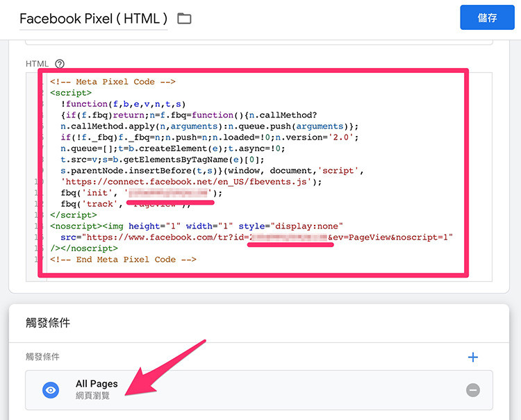521x420 pixels.
Task: Click the fbevents.js URL line in code
Action: coord(191,182)
